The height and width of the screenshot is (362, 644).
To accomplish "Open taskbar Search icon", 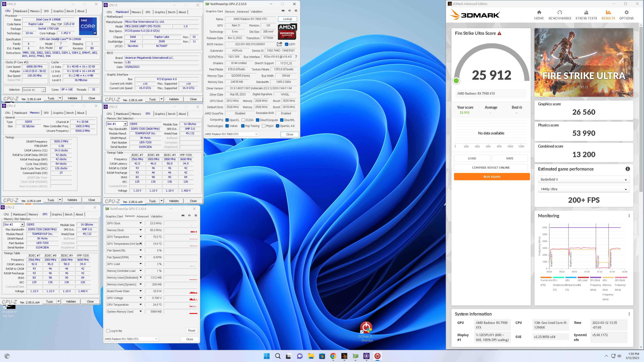I will click(278, 356).
